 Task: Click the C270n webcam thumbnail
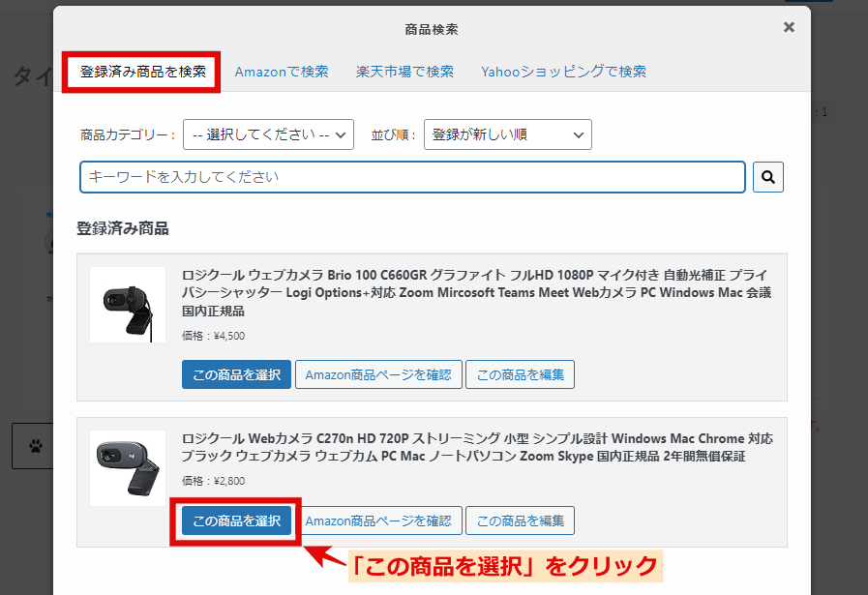pos(128,468)
